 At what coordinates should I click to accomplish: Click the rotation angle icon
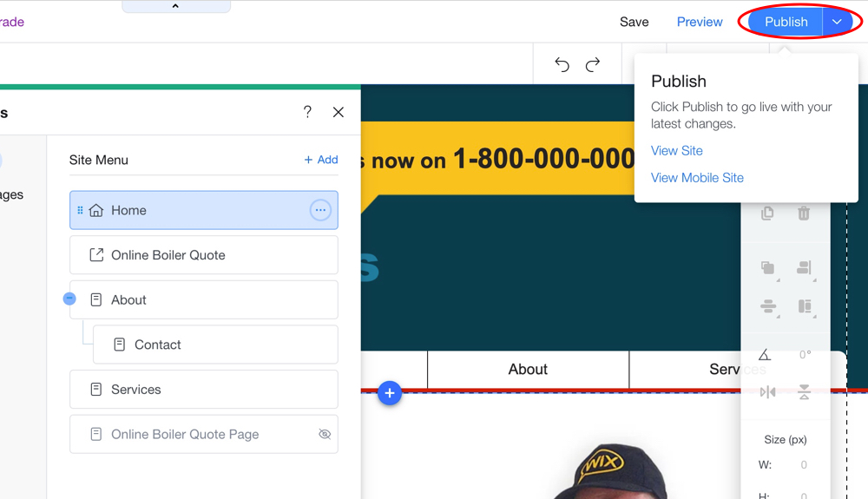765,355
